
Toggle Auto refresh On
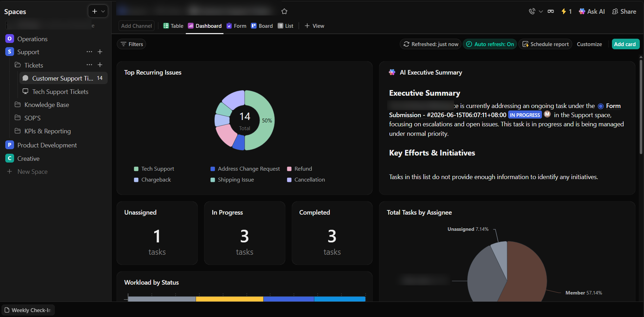pyautogui.click(x=490, y=44)
